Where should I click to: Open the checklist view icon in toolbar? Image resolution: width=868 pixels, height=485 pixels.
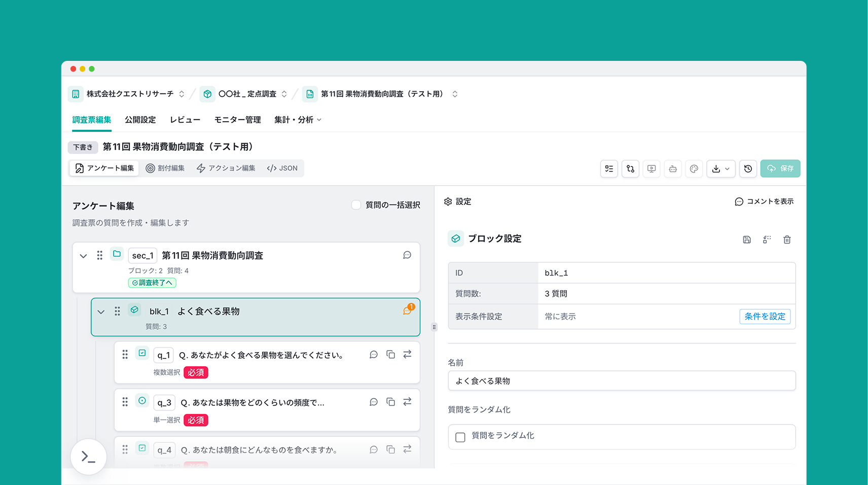coord(609,169)
